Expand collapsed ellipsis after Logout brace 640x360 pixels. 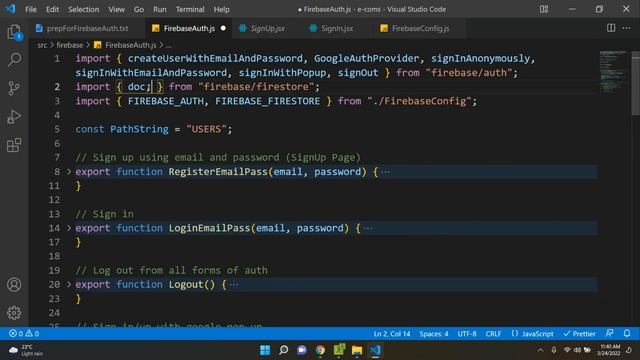coord(234,284)
